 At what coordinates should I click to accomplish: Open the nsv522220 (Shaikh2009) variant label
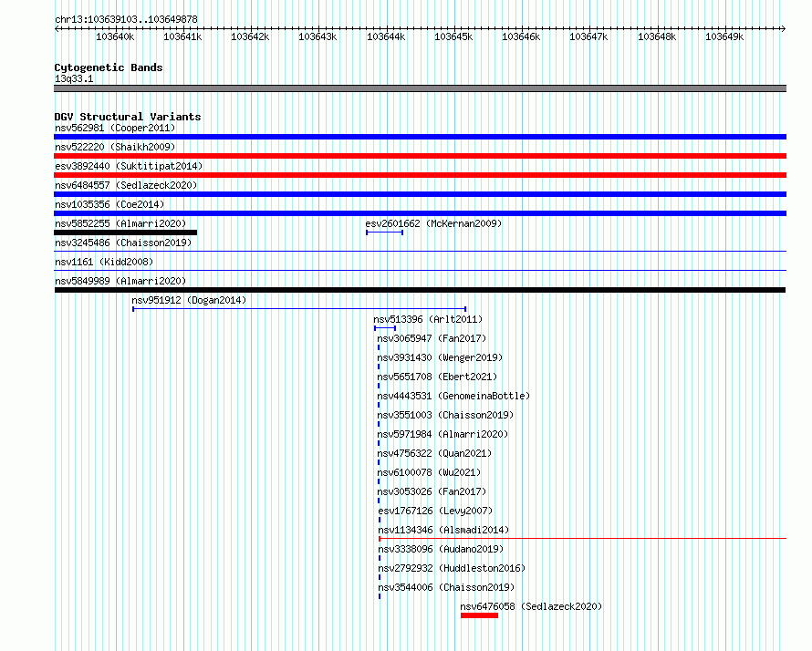[x=115, y=147]
